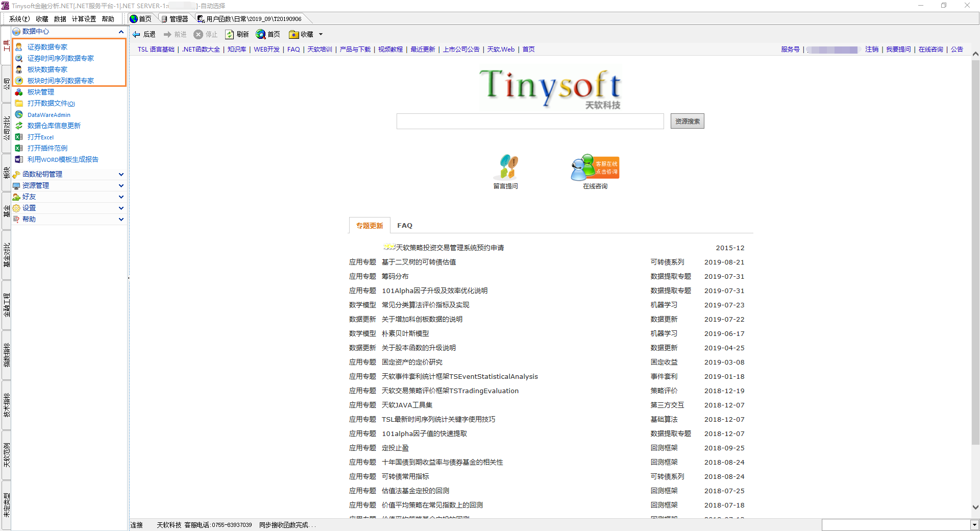Open the 收藏 toolbar dropdown arrow

[x=321, y=34]
